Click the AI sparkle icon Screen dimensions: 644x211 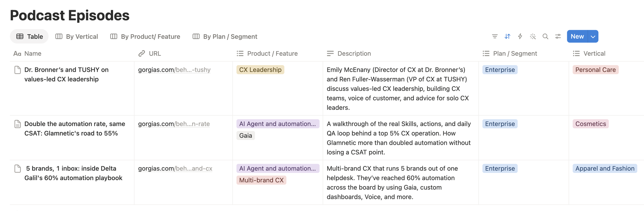point(533,36)
